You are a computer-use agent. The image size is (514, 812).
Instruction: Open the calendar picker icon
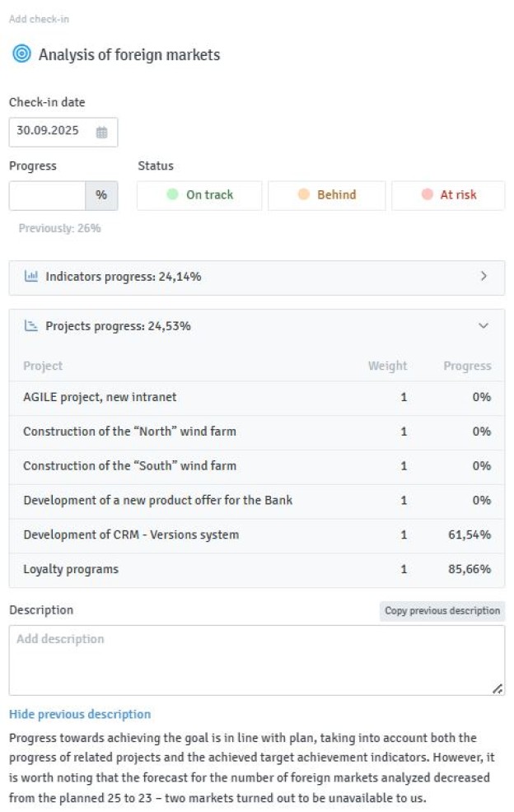tap(101, 132)
